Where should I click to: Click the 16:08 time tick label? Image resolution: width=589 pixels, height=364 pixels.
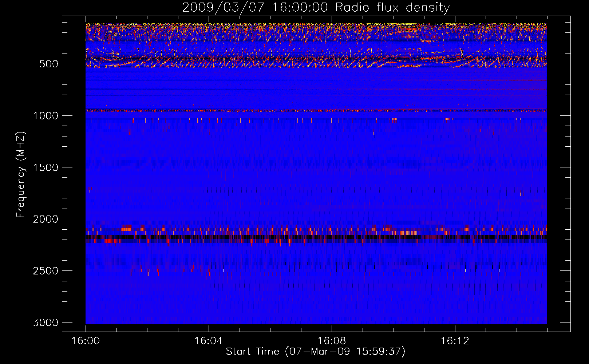coord(332,341)
